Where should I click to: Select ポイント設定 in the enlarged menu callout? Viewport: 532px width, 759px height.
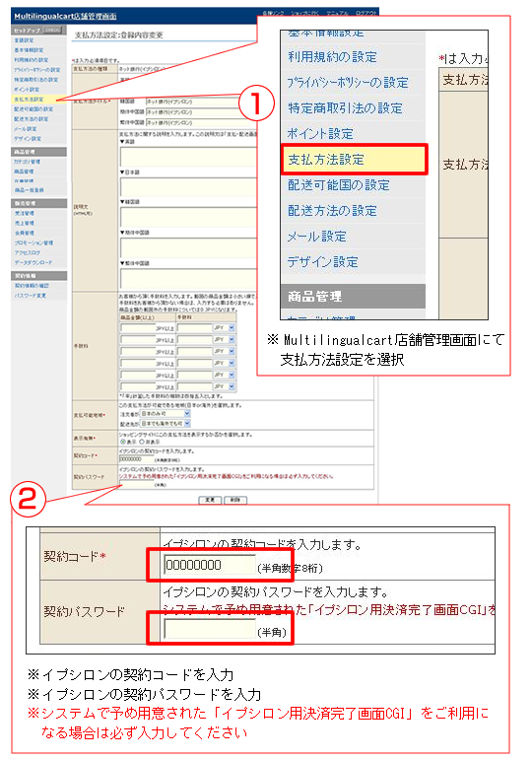click(320, 134)
